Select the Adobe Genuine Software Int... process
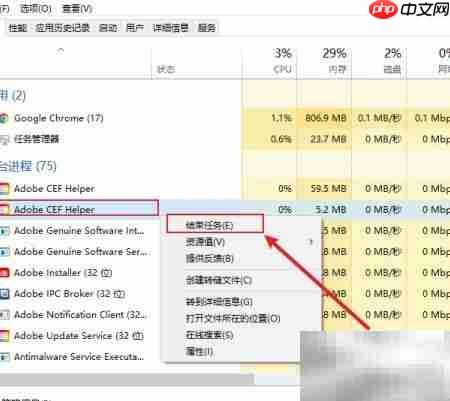Viewport: 450px width, 401px height. pyautogui.click(x=79, y=231)
